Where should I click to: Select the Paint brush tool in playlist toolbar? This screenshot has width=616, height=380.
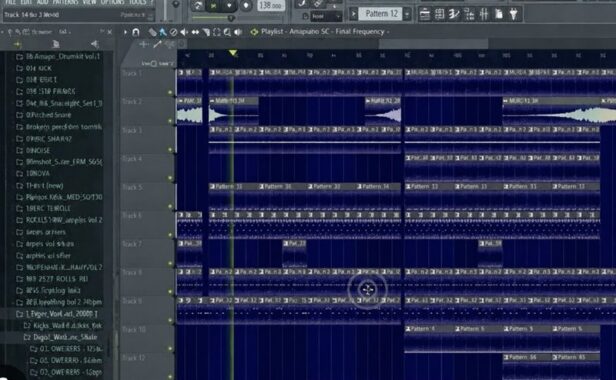[163, 32]
